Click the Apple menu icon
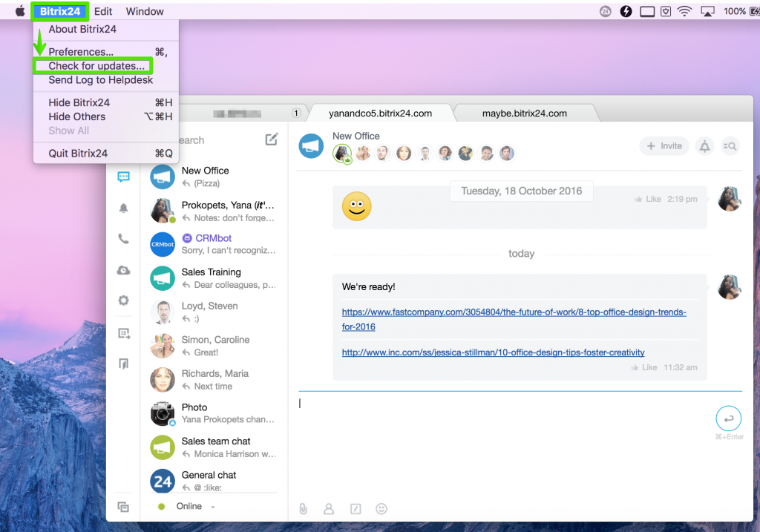760x532 pixels. click(20, 11)
